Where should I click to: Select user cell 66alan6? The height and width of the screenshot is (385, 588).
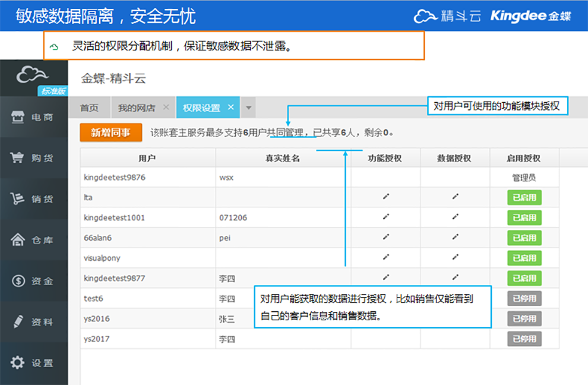(148, 238)
